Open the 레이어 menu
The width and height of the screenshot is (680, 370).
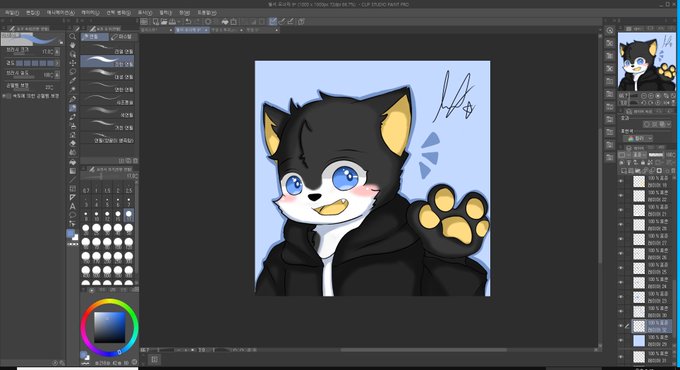pyautogui.click(x=90, y=13)
